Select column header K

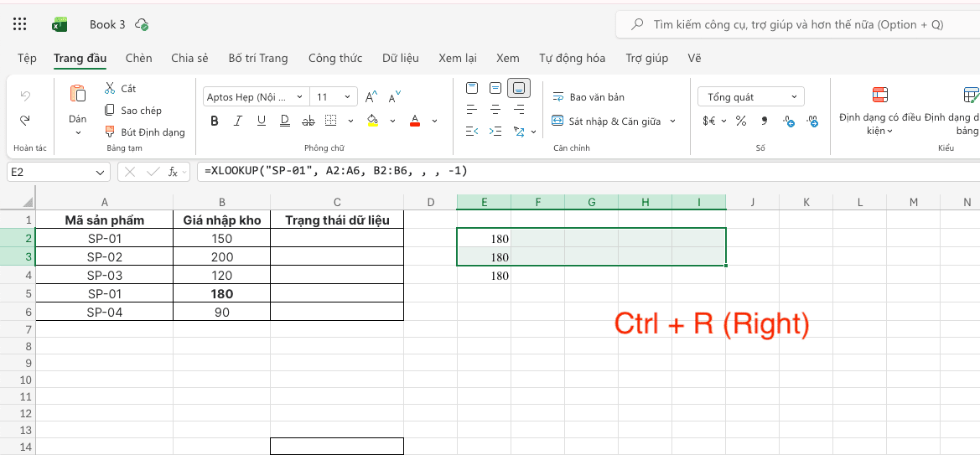click(x=806, y=202)
